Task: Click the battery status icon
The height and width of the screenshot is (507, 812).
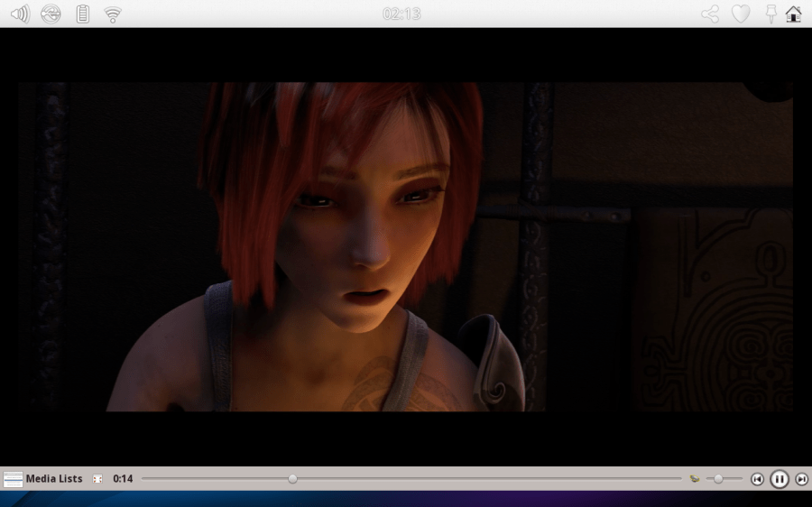Action: [82, 14]
